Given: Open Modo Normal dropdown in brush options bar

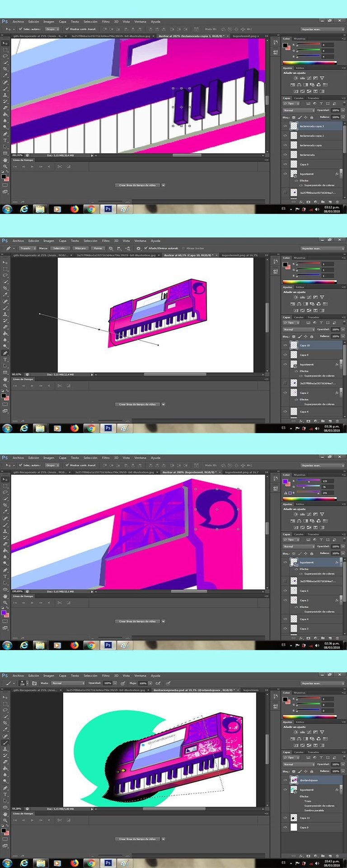Looking at the screenshot, I should coord(68,683).
